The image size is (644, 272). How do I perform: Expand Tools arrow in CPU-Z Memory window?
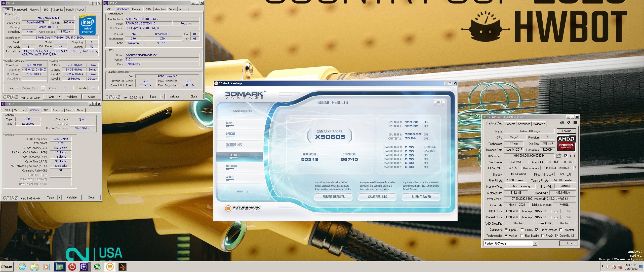(59, 197)
